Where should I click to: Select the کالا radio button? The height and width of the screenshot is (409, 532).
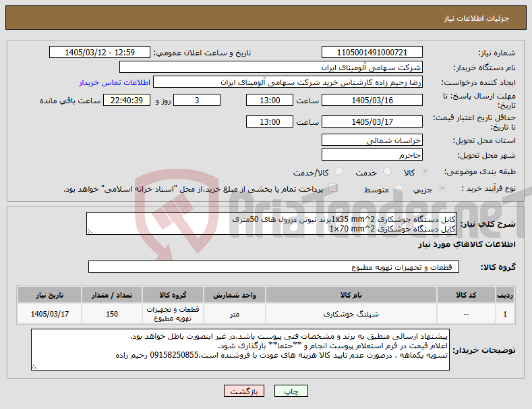click(x=425, y=171)
